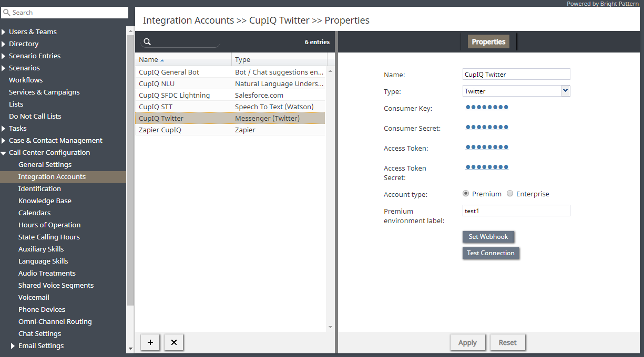This screenshot has width=644, height=357.
Task: Select the CupIQ NLU row
Action: point(230,83)
